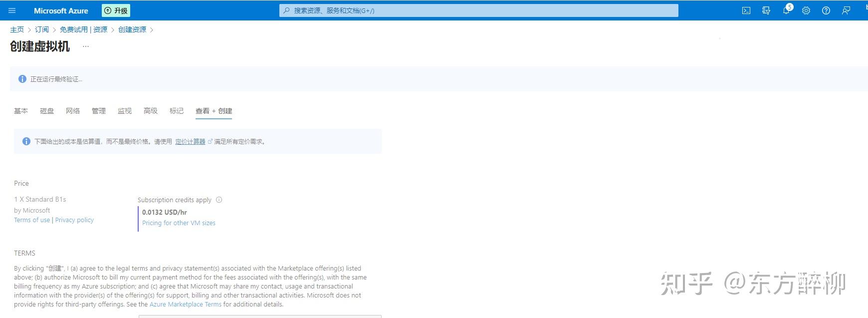Click the info icon in the cost estimate notice
Image resolution: width=868 pixels, height=318 pixels.
coord(26,141)
